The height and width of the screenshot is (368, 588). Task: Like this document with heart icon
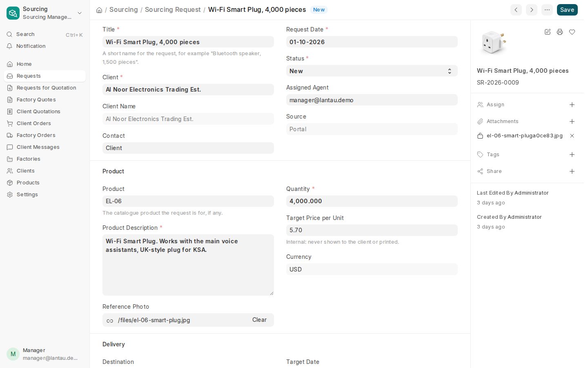point(572,32)
